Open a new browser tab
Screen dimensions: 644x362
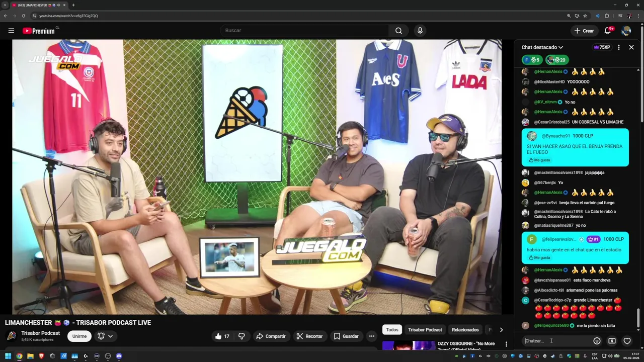point(73,5)
